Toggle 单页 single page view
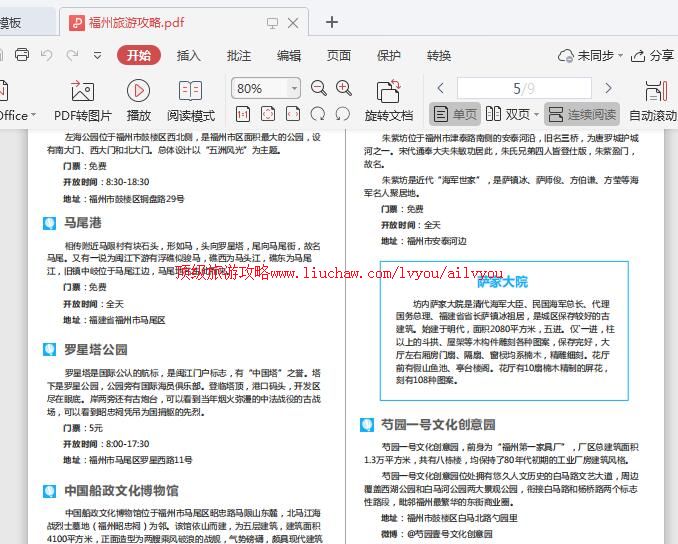This screenshot has height=544, width=678. coord(454,115)
